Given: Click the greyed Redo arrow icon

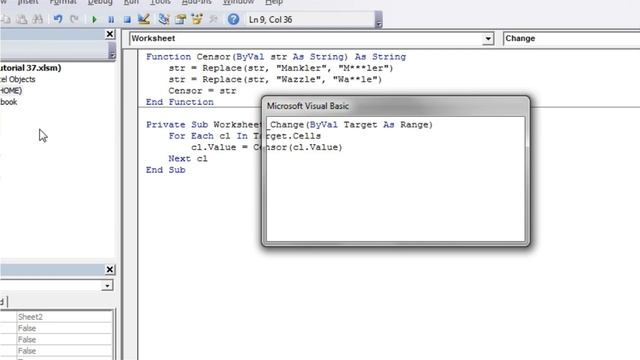Looking at the screenshot, I should (x=74, y=19).
